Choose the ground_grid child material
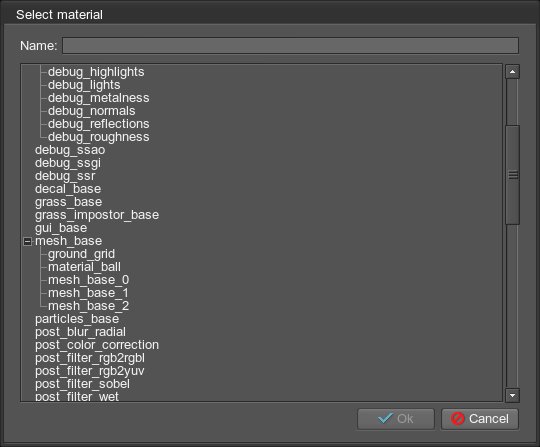This screenshot has height=447, width=540. [x=81, y=254]
